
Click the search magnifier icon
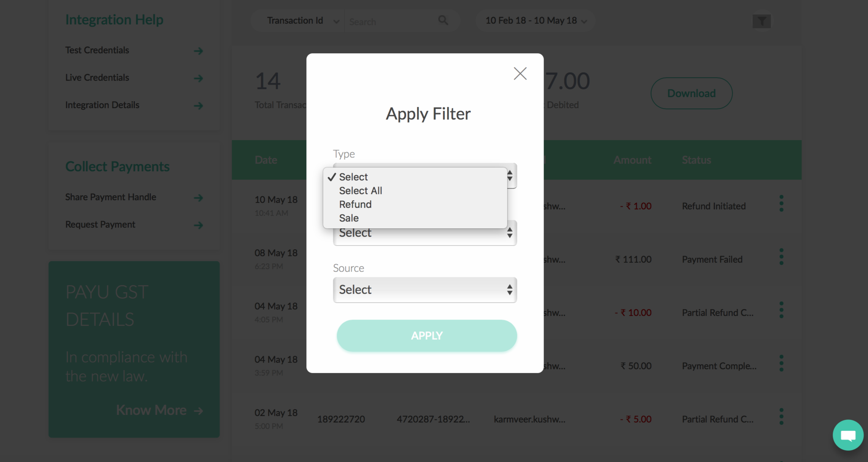pos(443,20)
